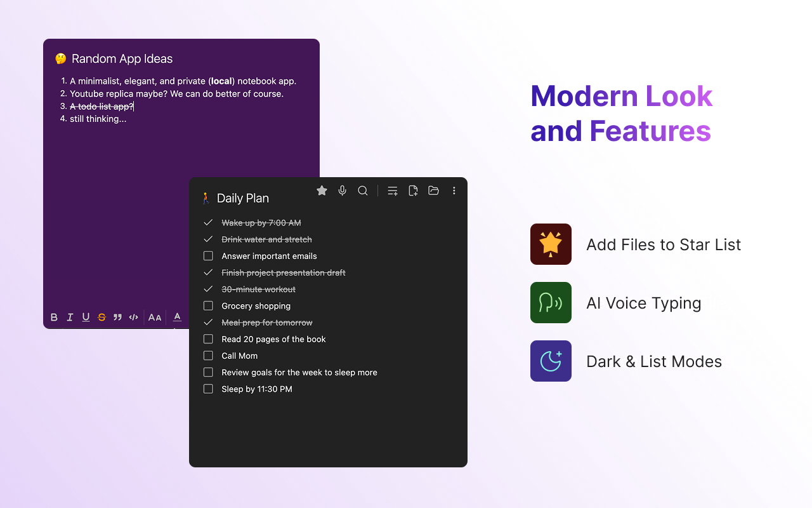Check Review goals for the week checkbox

208,372
